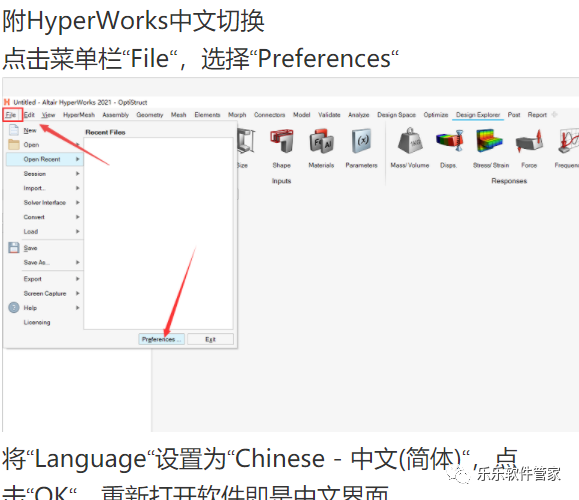Switch to the Assembly ribbon tab
579x500 pixels.
click(116, 115)
